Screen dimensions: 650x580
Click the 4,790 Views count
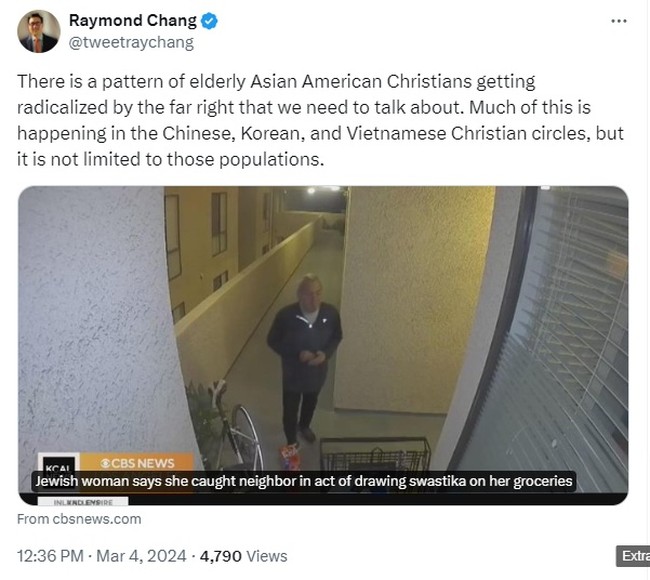243,556
